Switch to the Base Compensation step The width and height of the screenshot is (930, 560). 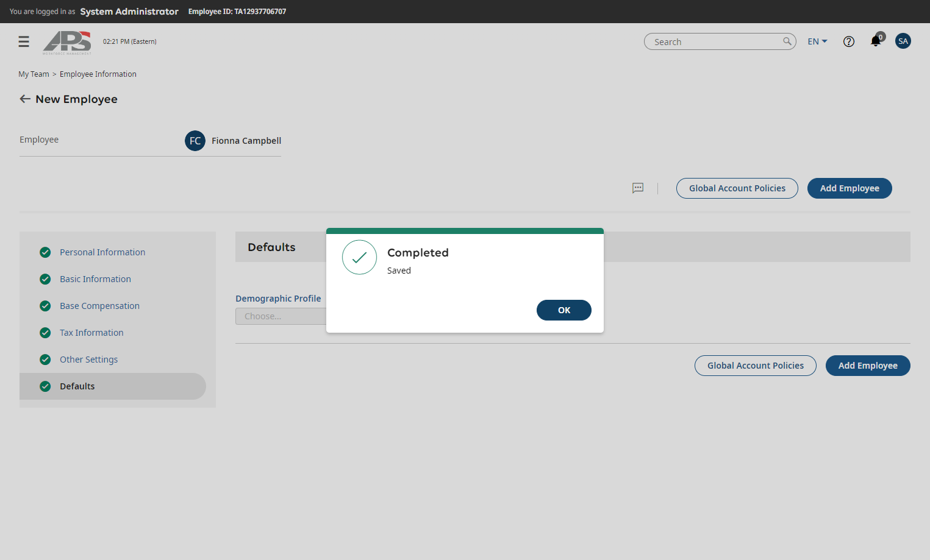point(99,306)
